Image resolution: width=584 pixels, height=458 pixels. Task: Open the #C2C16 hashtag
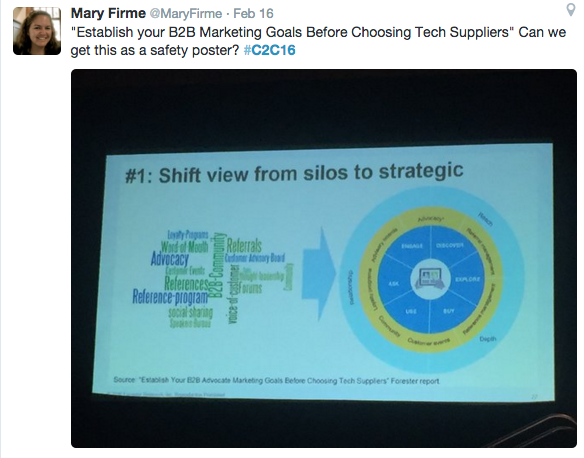click(270, 50)
